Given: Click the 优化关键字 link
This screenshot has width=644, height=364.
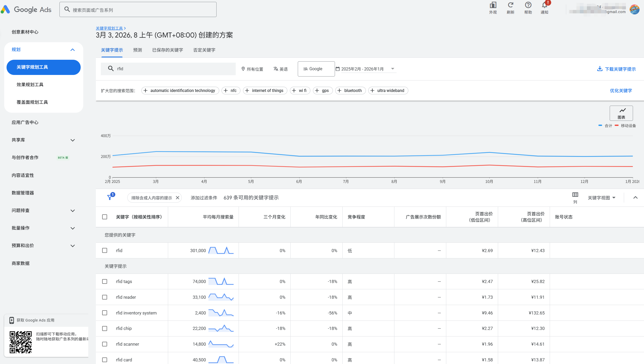Looking at the screenshot, I should point(621,91).
